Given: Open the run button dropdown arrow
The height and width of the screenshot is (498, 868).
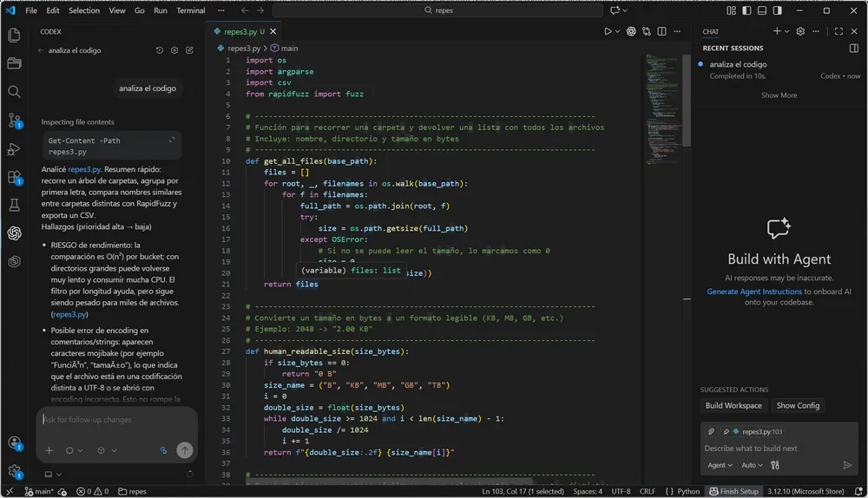Looking at the screenshot, I should pos(617,31).
